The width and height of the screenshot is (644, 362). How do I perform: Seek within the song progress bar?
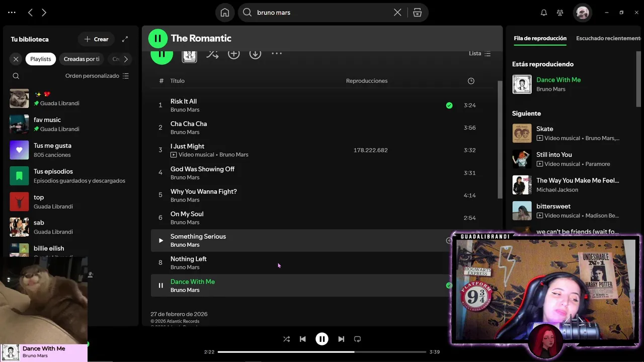click(x=322, y=352)
